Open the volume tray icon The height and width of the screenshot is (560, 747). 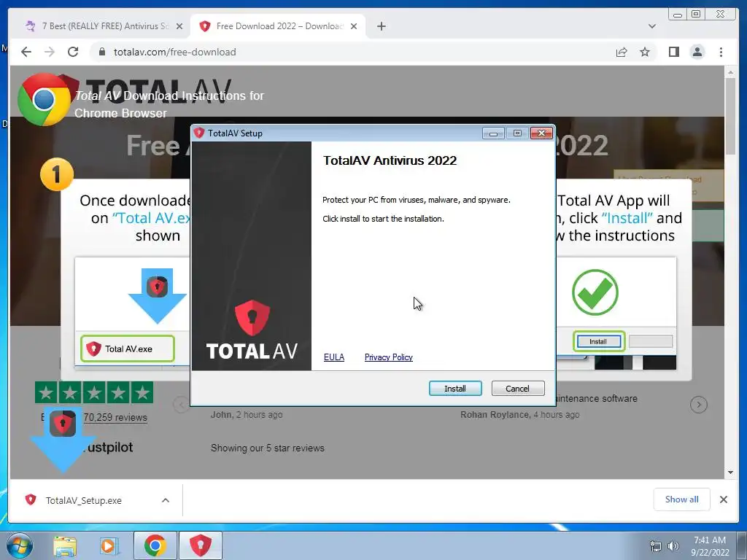point(673,546)
